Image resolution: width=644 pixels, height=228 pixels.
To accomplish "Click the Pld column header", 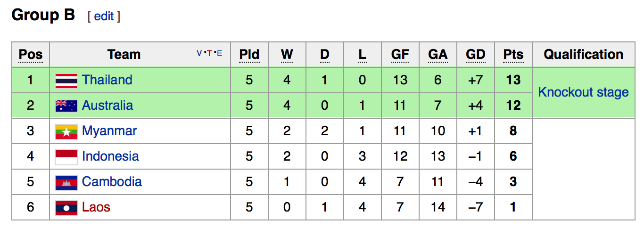I will (x=249, y=55).
